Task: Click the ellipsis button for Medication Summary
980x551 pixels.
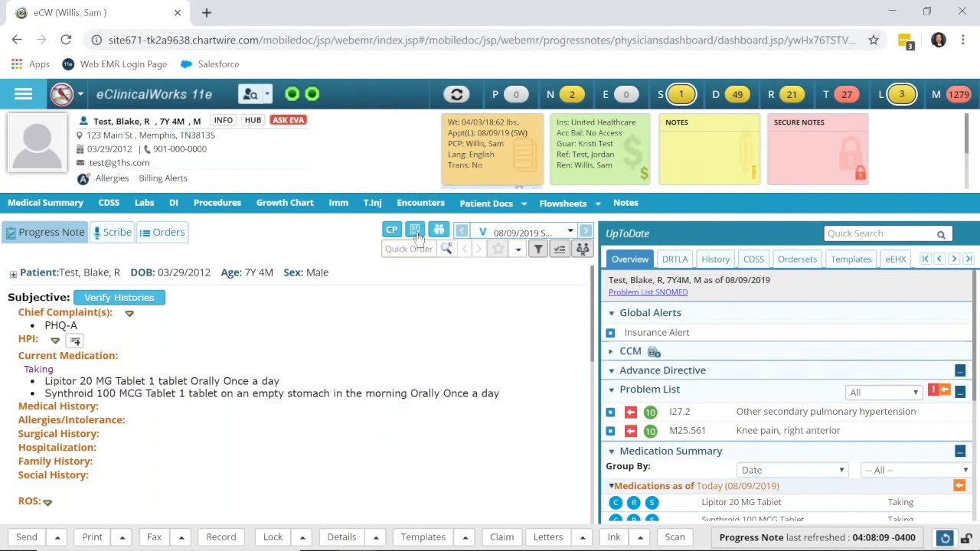Action: [960, 452]
